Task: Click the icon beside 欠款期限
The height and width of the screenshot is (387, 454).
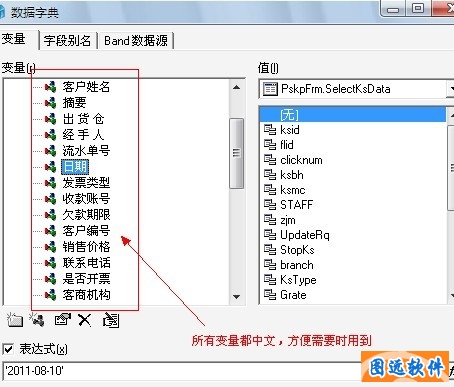Action: [50, 215]
